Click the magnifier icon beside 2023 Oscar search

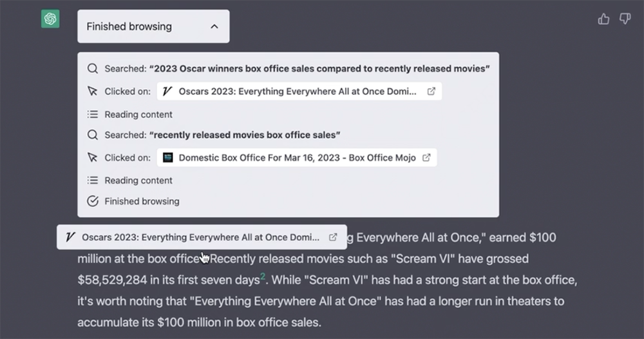click(93, 68)
